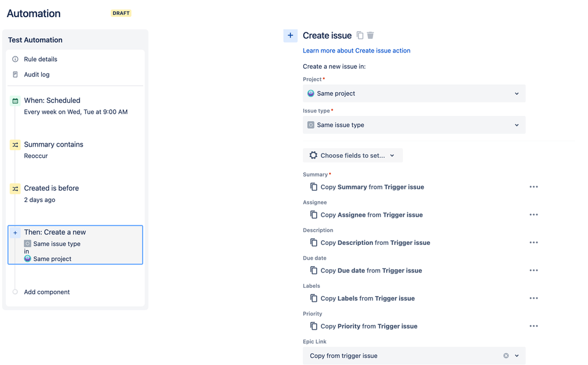Click Copy Description from Trigger issue value

pos(375,243)
